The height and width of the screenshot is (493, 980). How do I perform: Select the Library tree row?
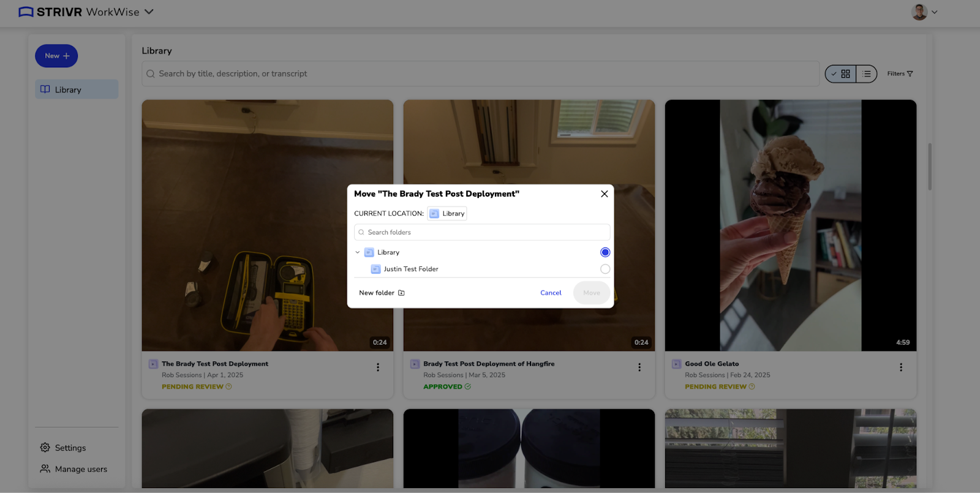coord(482,252)
